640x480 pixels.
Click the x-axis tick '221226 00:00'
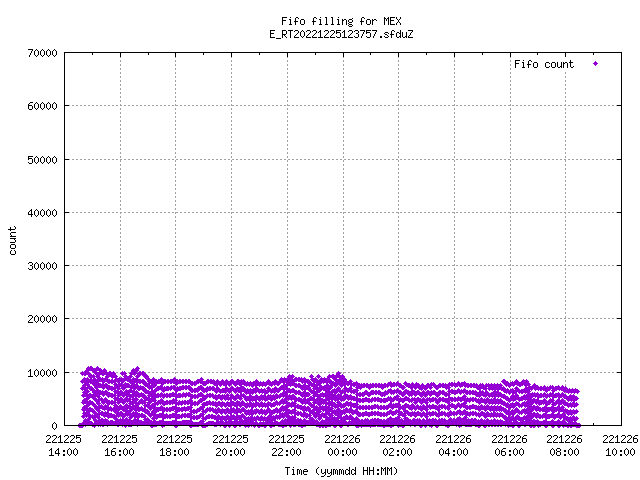point(342,446)
